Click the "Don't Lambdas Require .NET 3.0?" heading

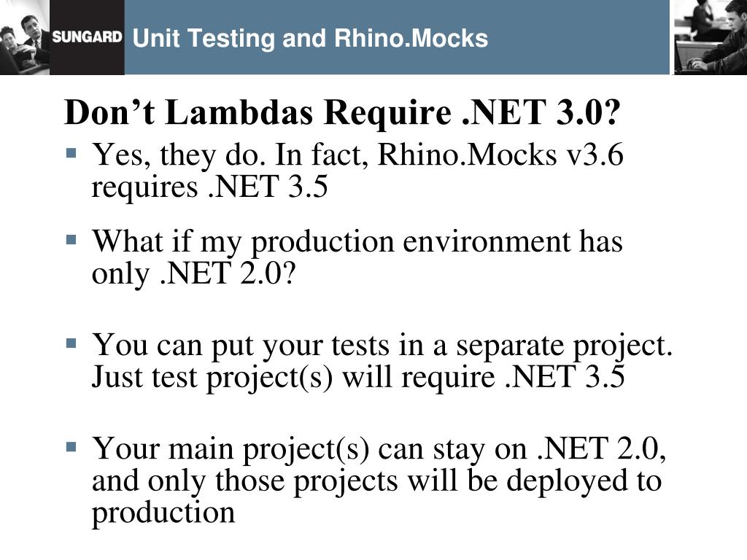coord(341,114)
